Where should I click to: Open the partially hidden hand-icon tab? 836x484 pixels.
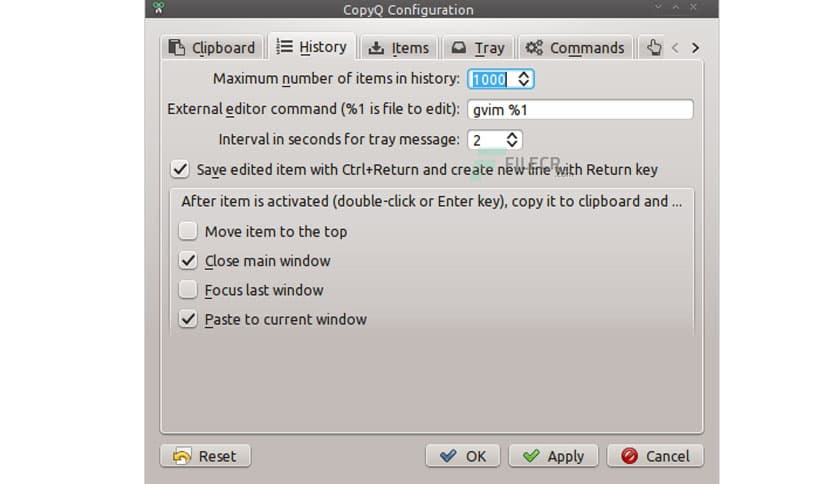[653, 48]
